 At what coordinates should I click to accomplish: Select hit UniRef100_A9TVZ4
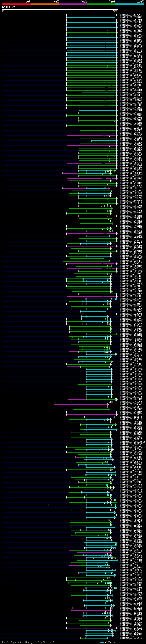coord(131,67)
